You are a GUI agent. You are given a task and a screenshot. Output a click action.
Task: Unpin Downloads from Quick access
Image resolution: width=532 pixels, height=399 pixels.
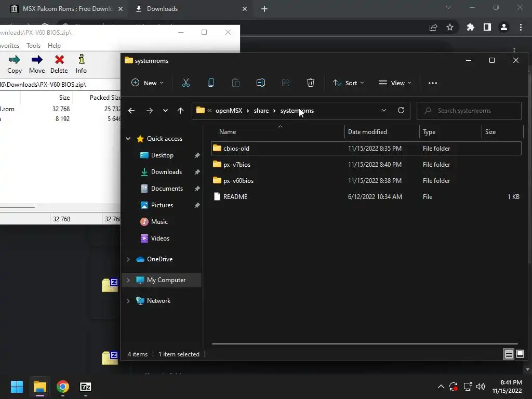(x=197, y=172)
